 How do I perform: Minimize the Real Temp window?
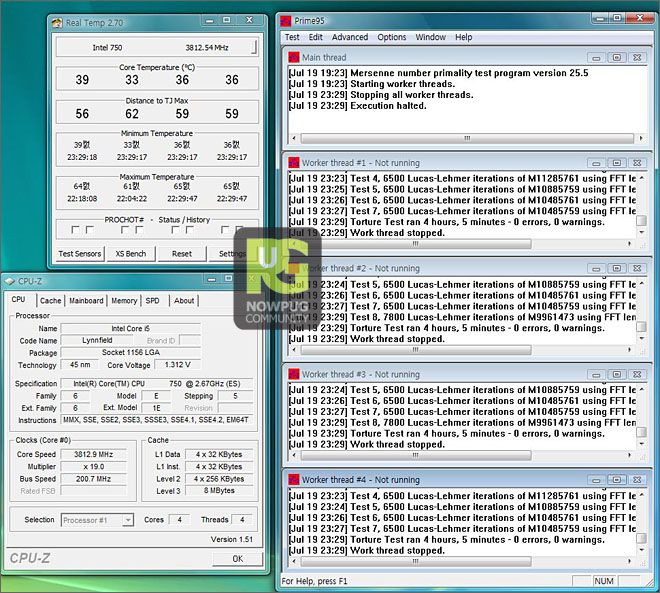pyautogui.click(x=210, y=21)
